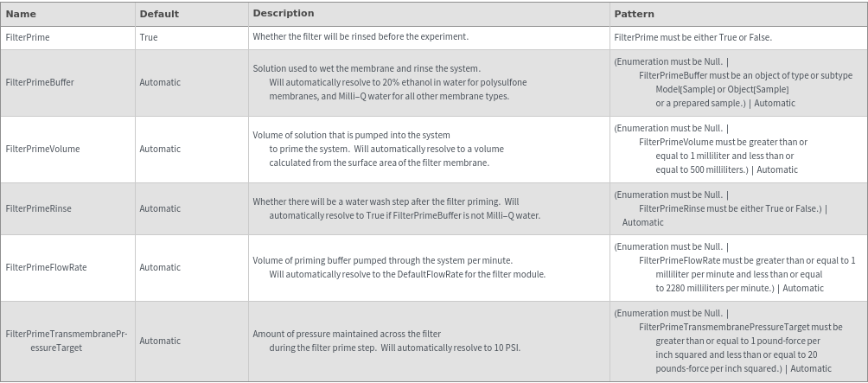Click the Automatic default for FilterPrimeBuffer
Screen dimensions: 868x383
click(x=160, y=83)
